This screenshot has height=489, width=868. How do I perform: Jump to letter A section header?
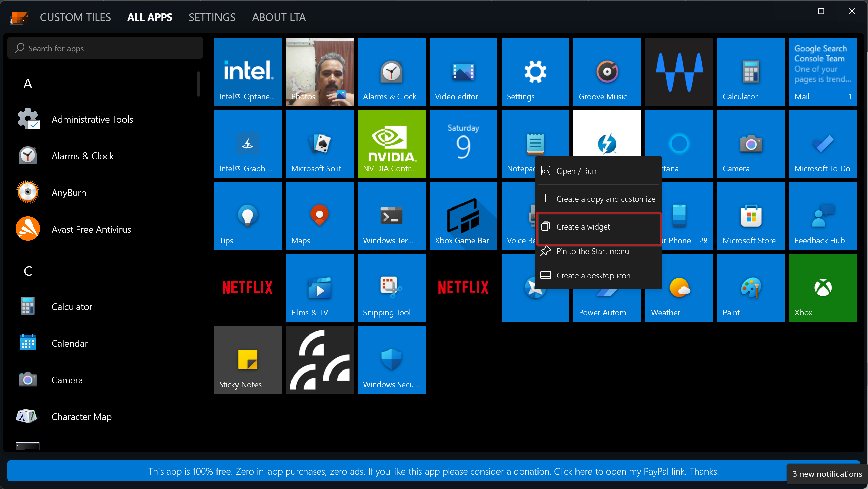pos(28,84)
